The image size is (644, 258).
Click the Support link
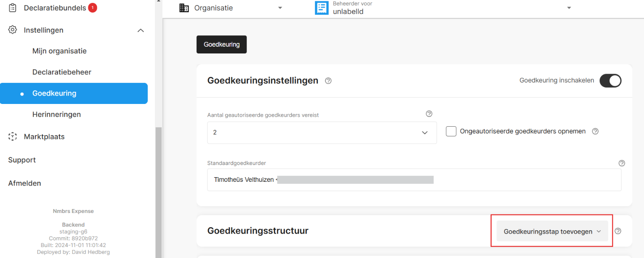[x=22, y=160]
